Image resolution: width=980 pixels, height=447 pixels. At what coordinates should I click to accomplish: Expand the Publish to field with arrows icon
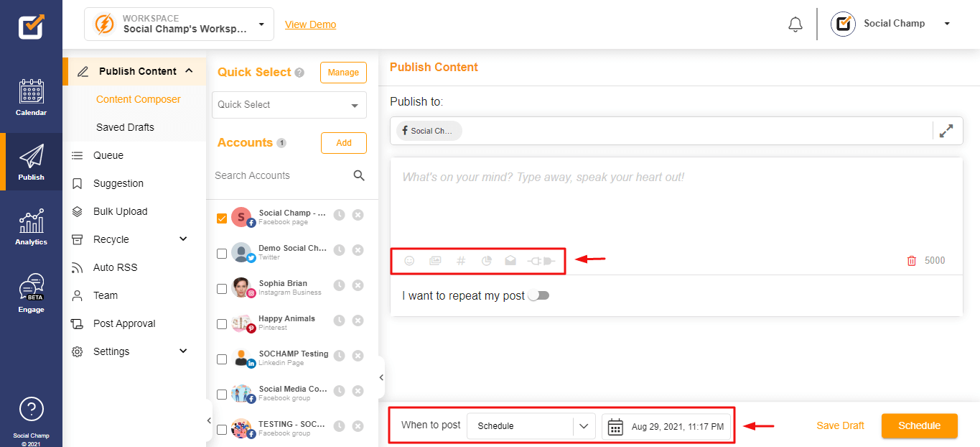point(946,131)
